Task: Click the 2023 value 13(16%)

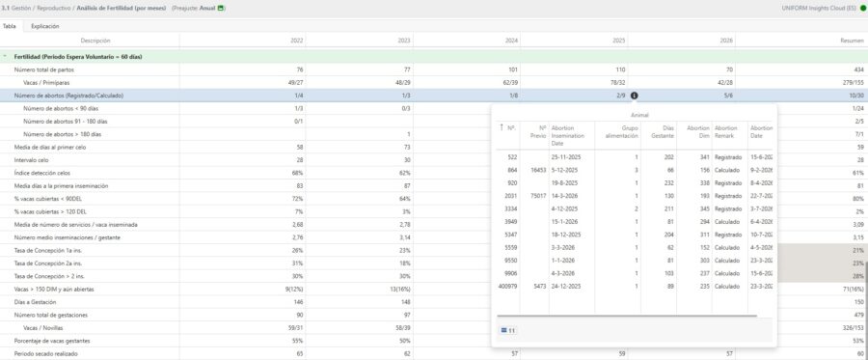Action: [x=401, y=290]
